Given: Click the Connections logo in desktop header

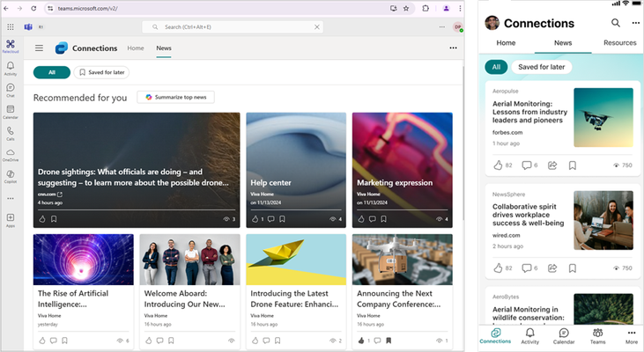Looking at the screenshot, I should pyautogui.click(x=61, y=48).
